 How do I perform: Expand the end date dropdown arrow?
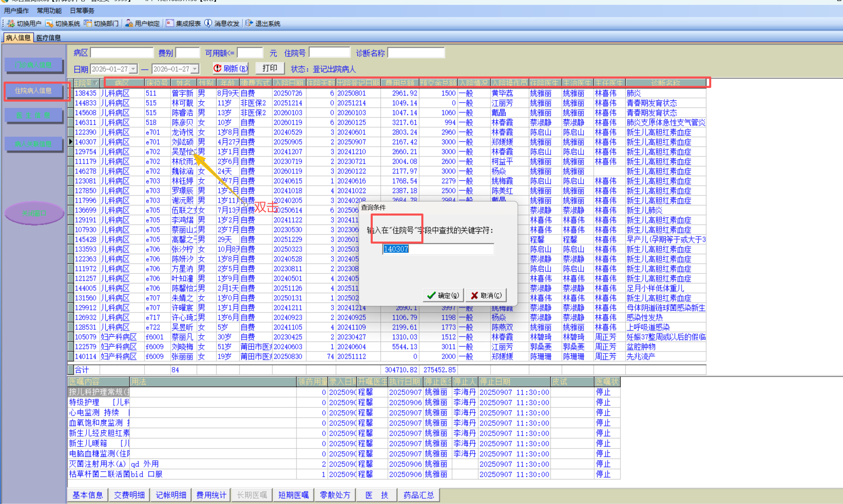pyautogui.click(x=195, y=69)
